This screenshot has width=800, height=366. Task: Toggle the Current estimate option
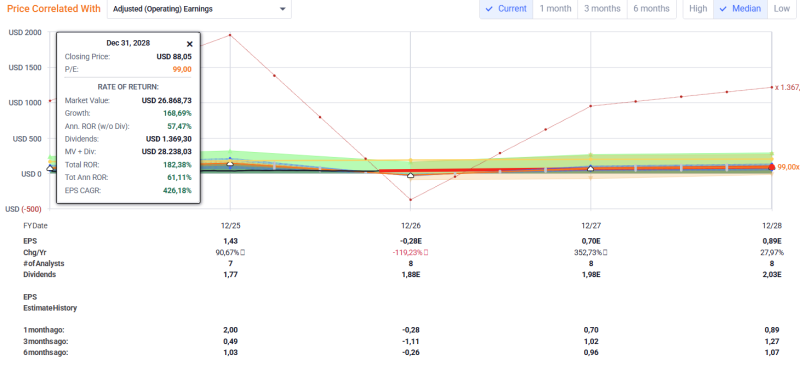tap(506, 9)
